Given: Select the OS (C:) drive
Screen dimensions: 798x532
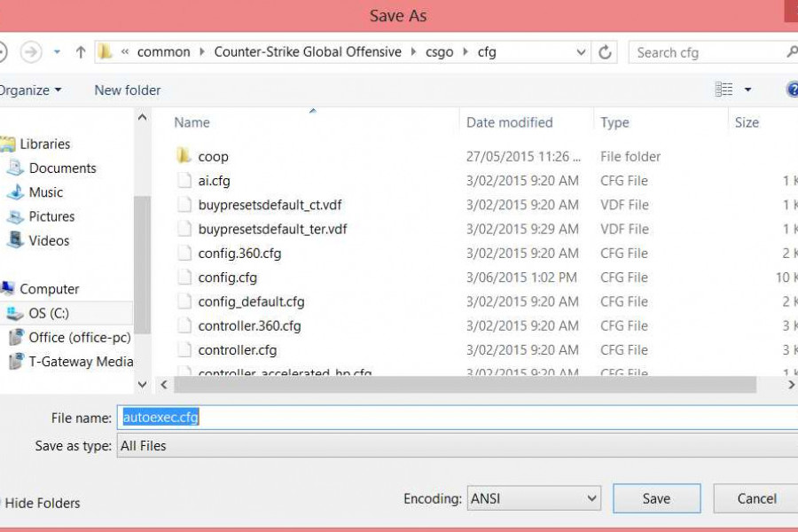Looking at the screenshot, I should [x=49, y=313].
